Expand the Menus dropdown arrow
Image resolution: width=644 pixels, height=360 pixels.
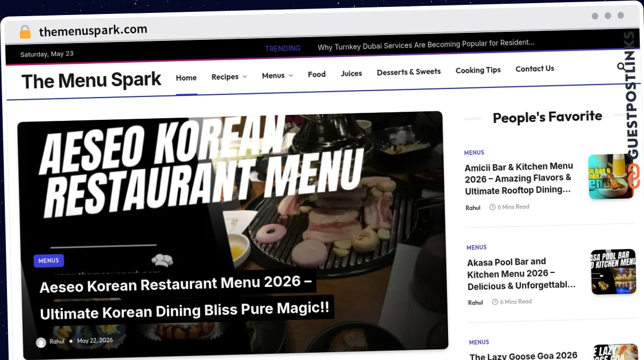[x=291, y=75]
